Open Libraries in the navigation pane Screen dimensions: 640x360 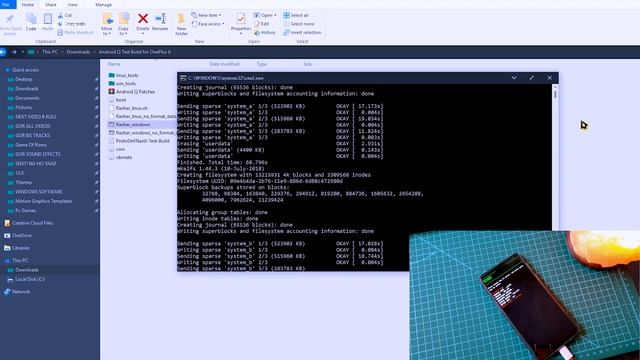pyautogui.click(x=20, y=248)
